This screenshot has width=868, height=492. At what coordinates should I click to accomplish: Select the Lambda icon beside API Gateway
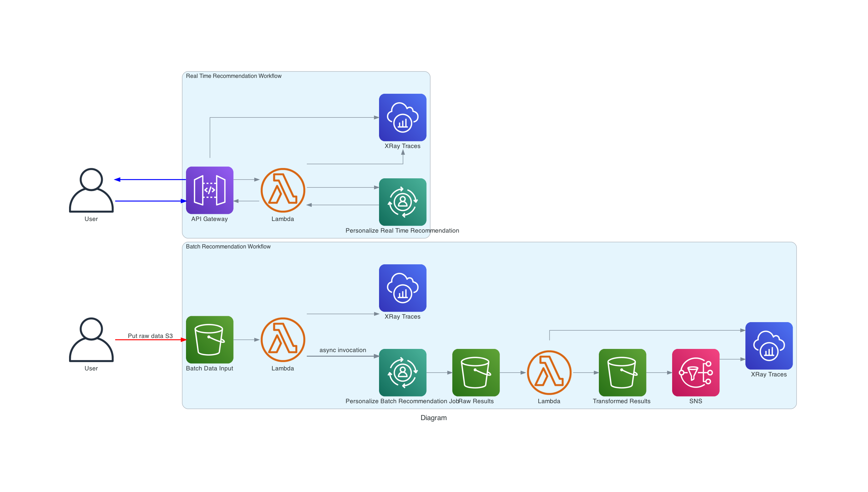click(x=283, y=190)
